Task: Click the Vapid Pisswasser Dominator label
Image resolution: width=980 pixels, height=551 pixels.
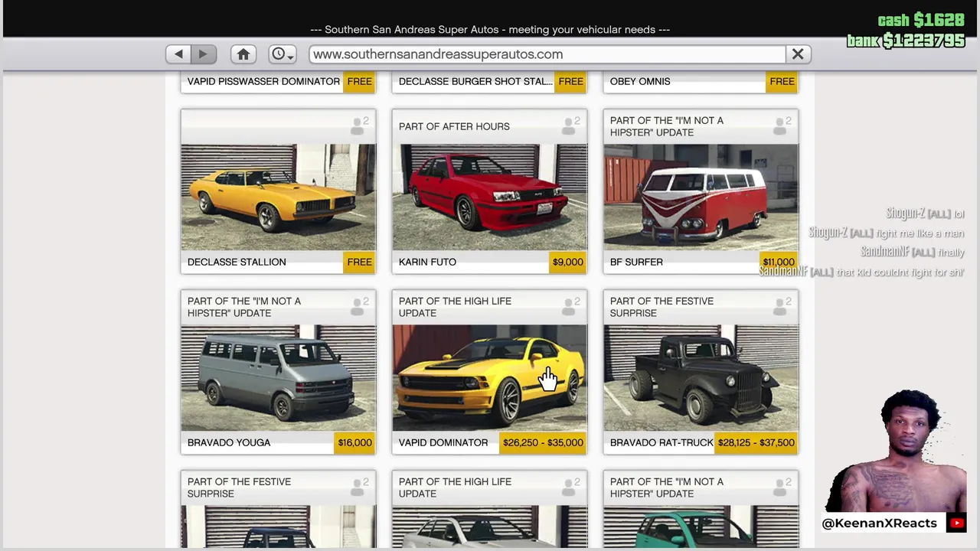Action: (263, 81)
